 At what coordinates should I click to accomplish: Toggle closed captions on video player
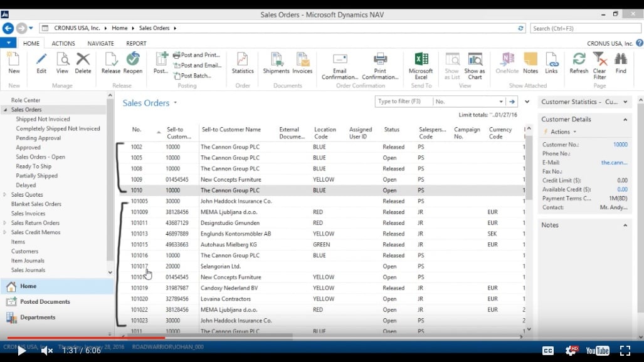pyautogui.click(x=547, y=351)
